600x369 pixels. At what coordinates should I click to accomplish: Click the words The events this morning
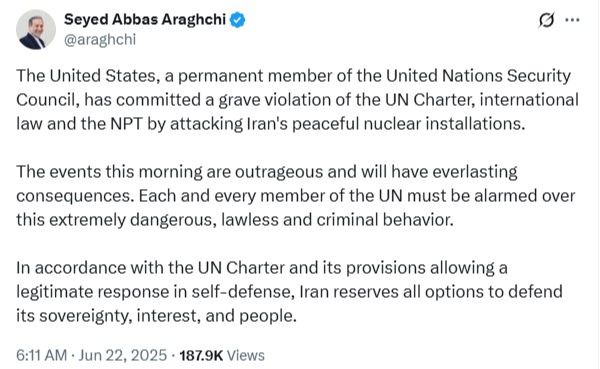point(109,172)
